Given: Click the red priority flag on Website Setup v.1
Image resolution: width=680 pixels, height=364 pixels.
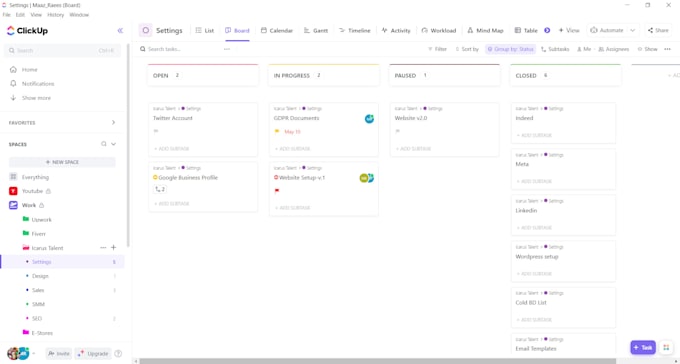Looking at the screenshot, I should [x=277, y=190].
